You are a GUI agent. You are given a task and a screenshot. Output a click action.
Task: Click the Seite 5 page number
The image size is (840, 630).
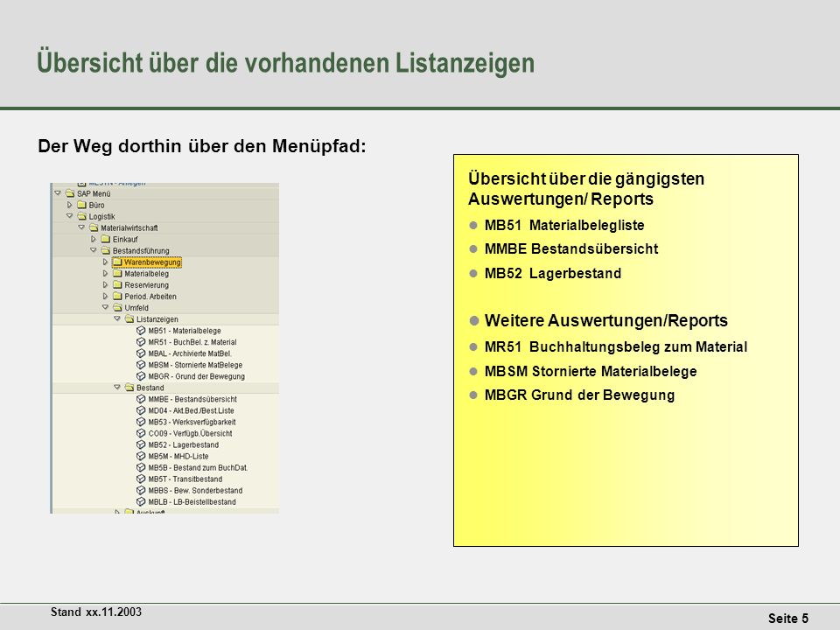point(788,619)
